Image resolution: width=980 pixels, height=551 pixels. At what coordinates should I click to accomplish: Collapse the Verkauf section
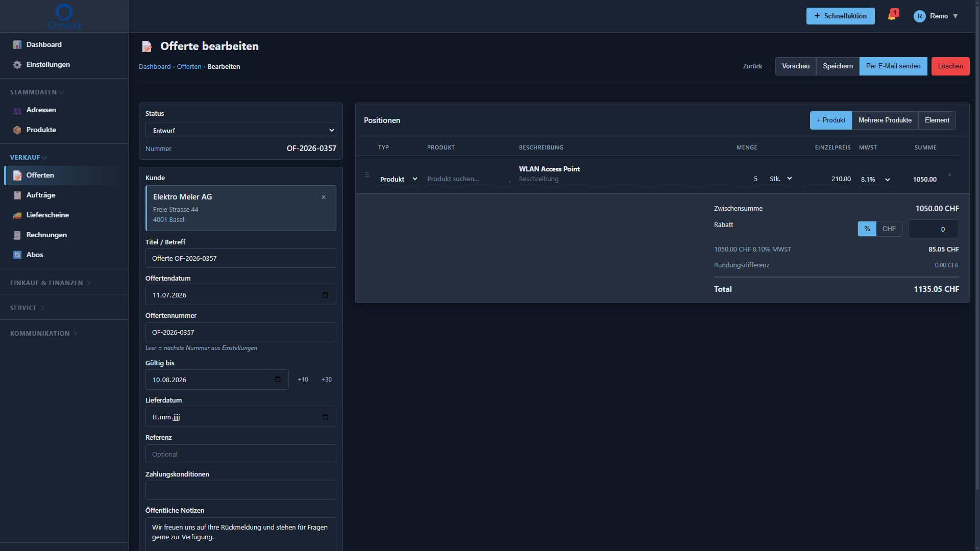point(29,158)
